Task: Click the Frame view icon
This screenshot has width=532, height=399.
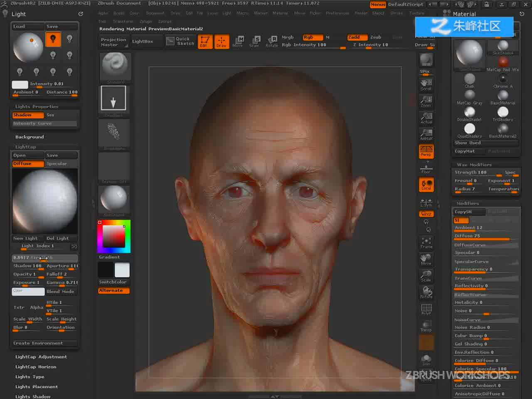Action: tap(426, 243)
